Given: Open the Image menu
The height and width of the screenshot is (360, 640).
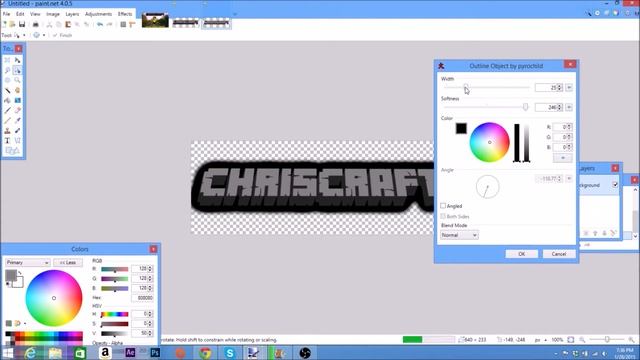Looking at the screenshot, I should coord(53,14).
